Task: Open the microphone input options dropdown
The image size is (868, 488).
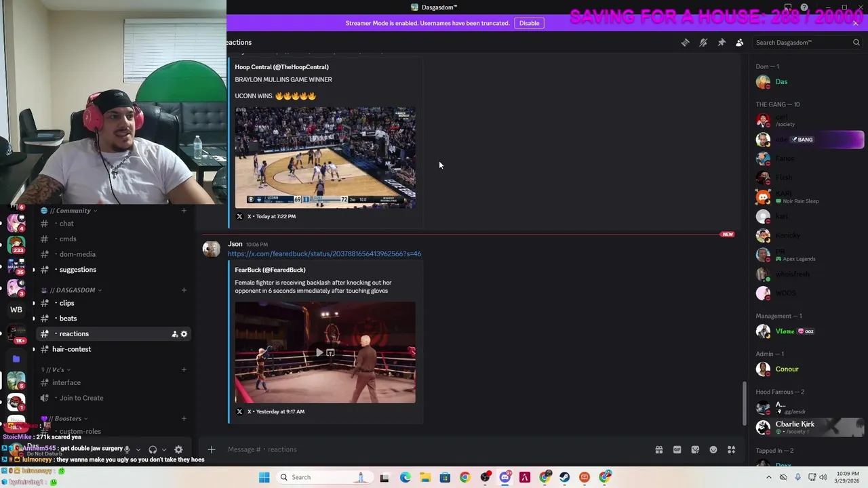Action: click(138, 449)
